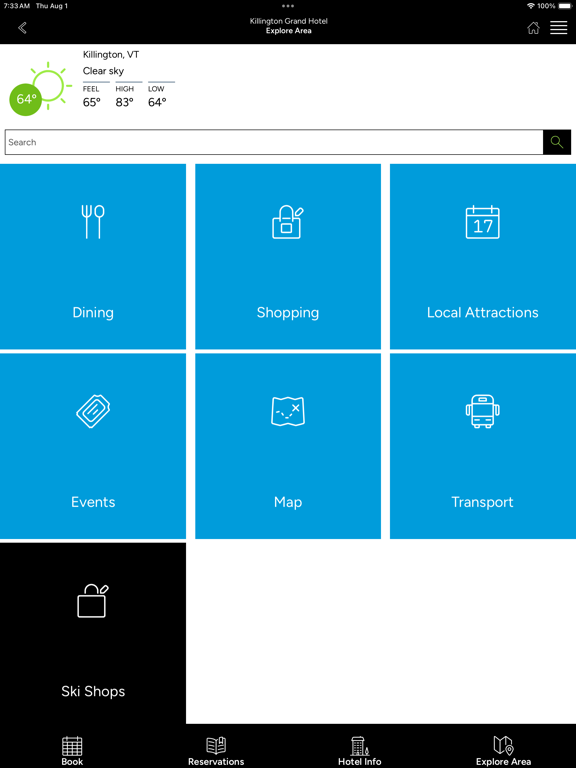Select the Clear sky weather text
This screenshot has width=576, height=768.
pos(103,71)
